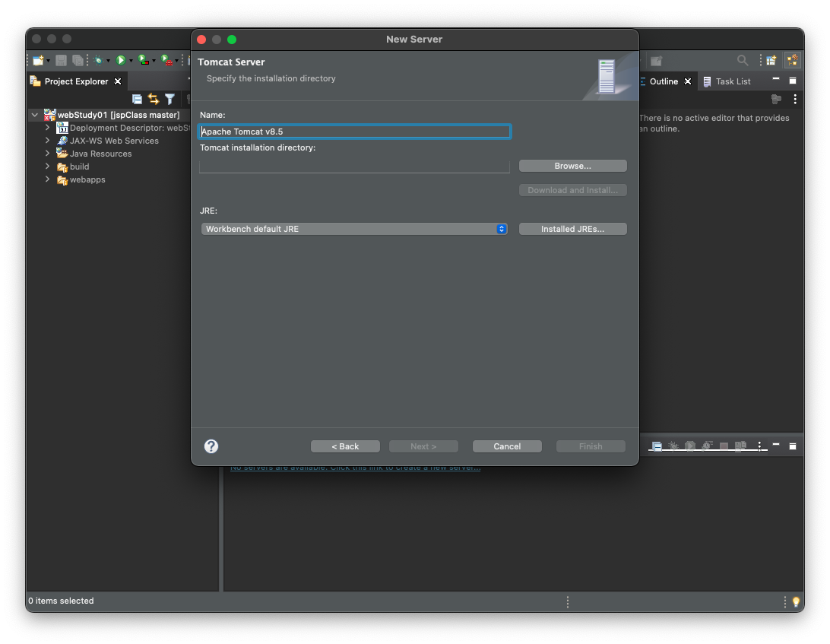Click Servers view start play icon

click(689, 446)
